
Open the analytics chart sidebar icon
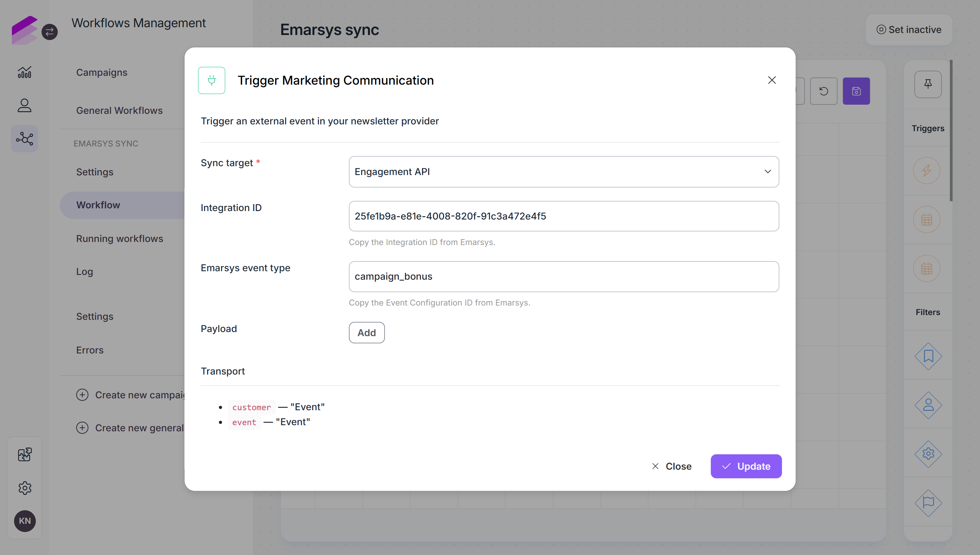(24, 72)
